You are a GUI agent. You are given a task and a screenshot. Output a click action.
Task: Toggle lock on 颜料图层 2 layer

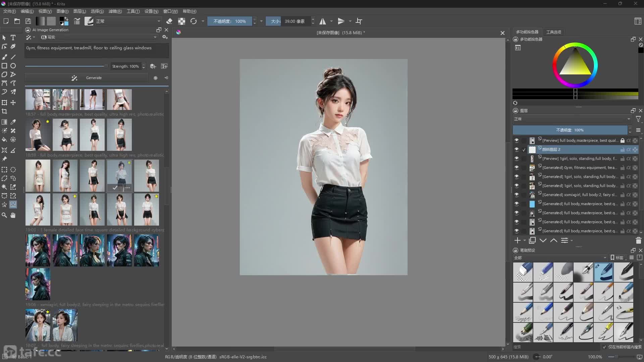[x=623, y=149]
